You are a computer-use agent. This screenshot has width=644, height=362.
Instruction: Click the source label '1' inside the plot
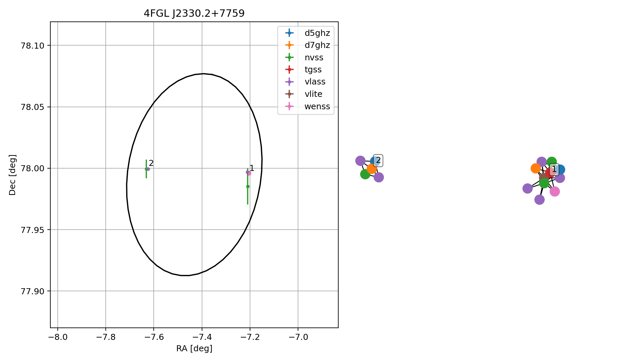[252, 168]
